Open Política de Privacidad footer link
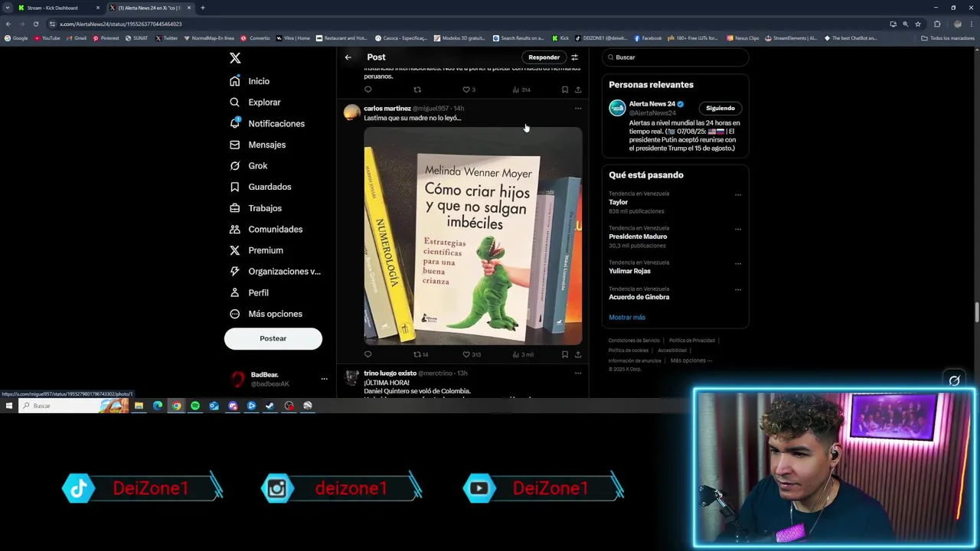Screen dimensions: 980x551 (x=692, y=341)
